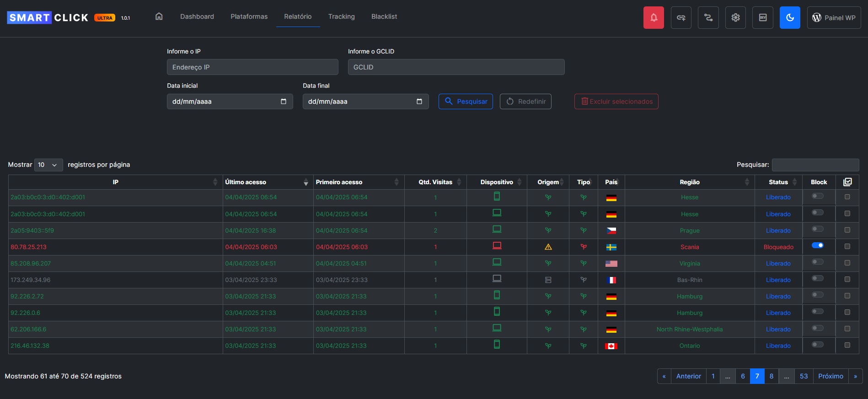Open the notifications bell
868x399 pixels.
point(653,18)
